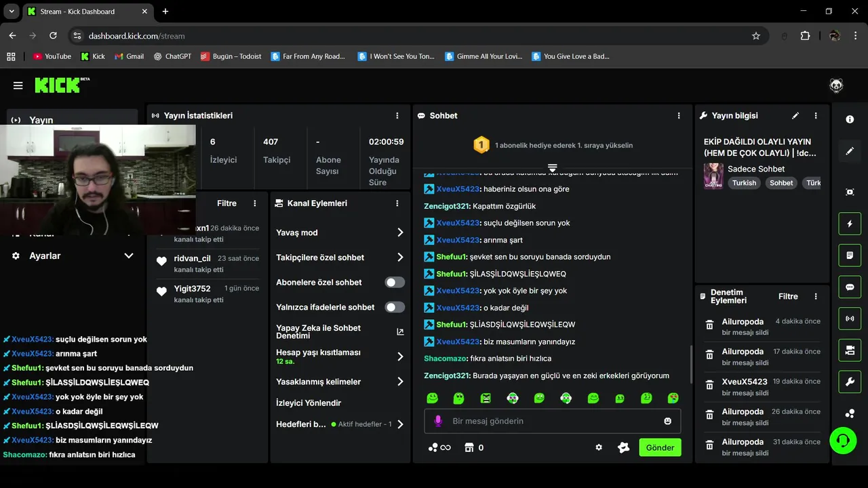Viewport: 868px width, 488px height.
Task: Click Yigit3752 follower entry
Action: coord(208,293)
